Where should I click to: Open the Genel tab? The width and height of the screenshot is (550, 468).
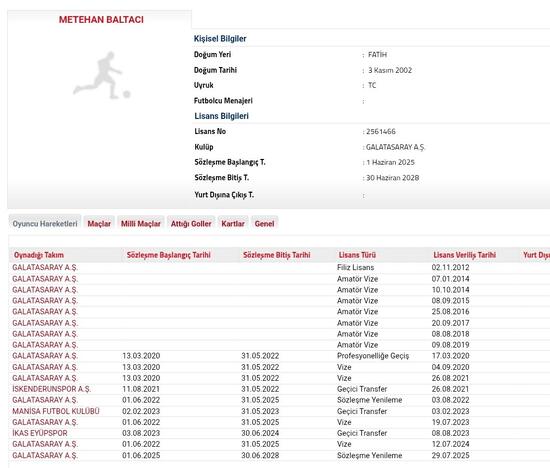coord(264,223)
